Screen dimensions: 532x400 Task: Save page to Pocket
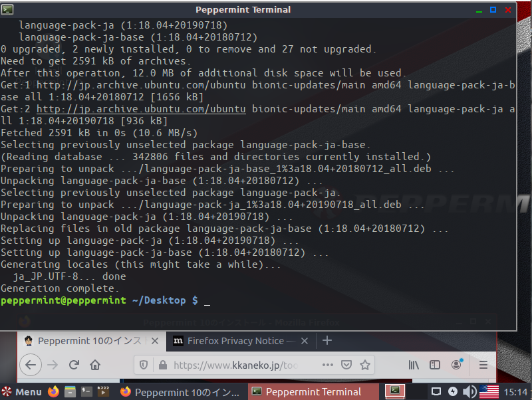346,365
